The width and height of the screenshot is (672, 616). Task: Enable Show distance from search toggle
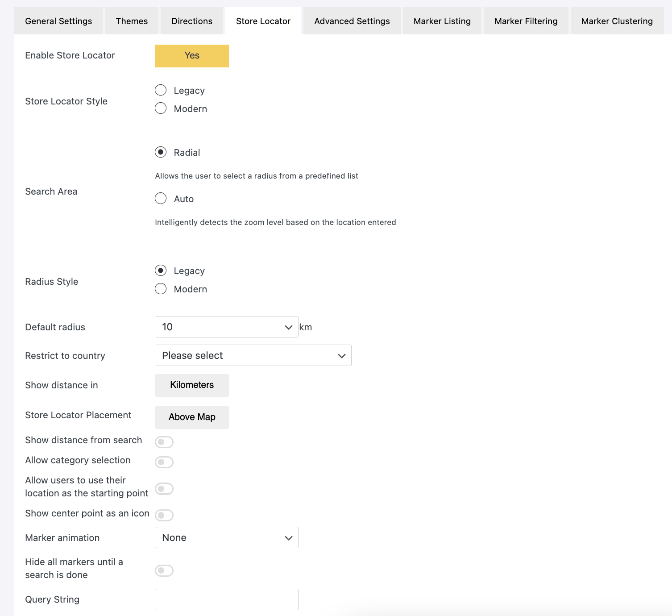point(164,442)
